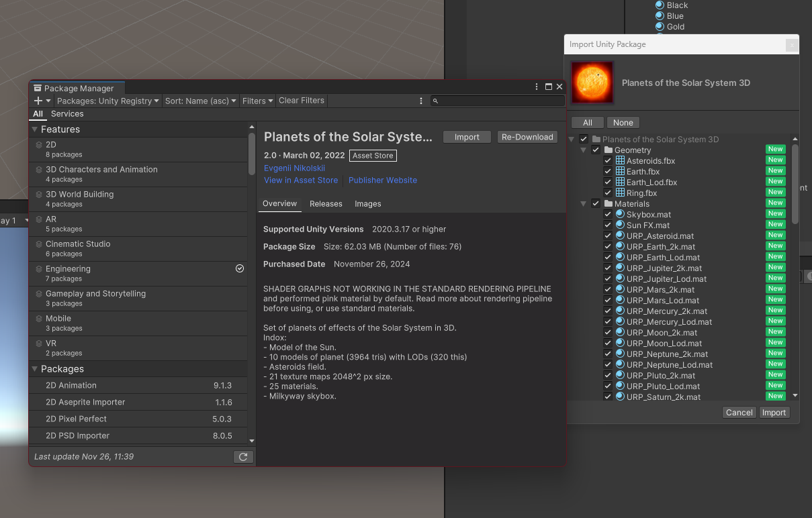
Task: Click the package list scrollbar
Action: pyautogui.click(x=252, y=154)
